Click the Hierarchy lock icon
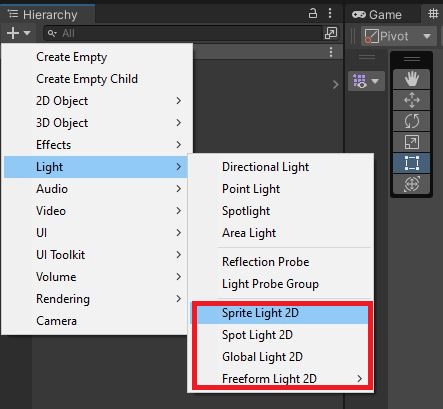 pos(313,13)
